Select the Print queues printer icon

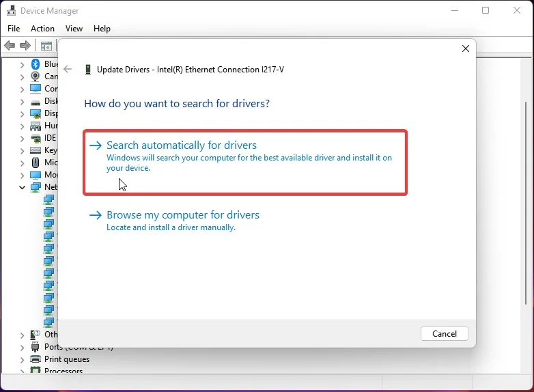36,359
